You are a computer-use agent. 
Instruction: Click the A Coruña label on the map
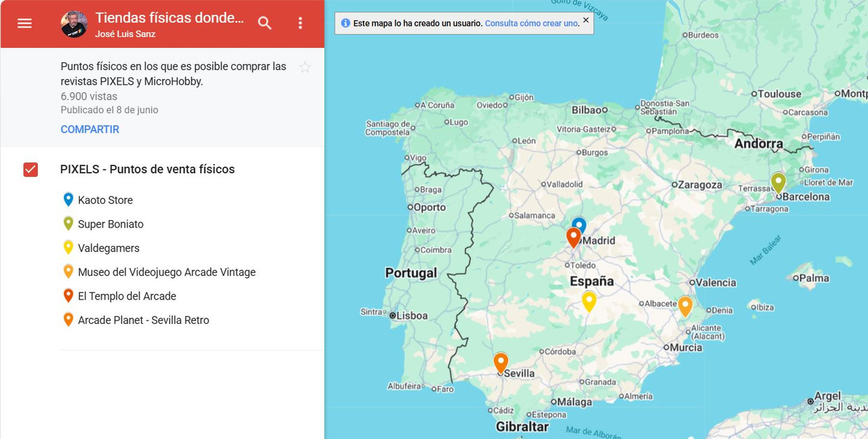[437, 105]
